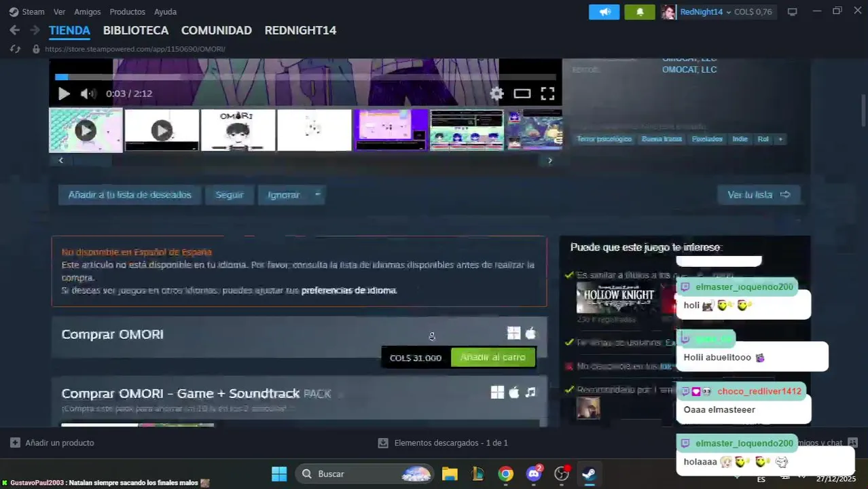Open the Pixelados tag

pos(707,139)
